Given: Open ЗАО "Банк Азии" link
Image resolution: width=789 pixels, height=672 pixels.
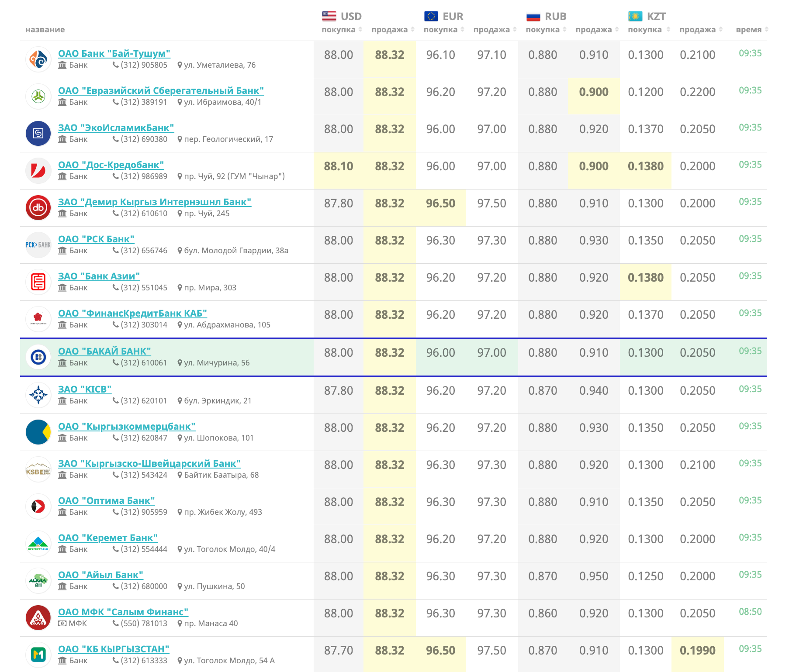Looking at the screenshot, I should (x=99, y=276).
